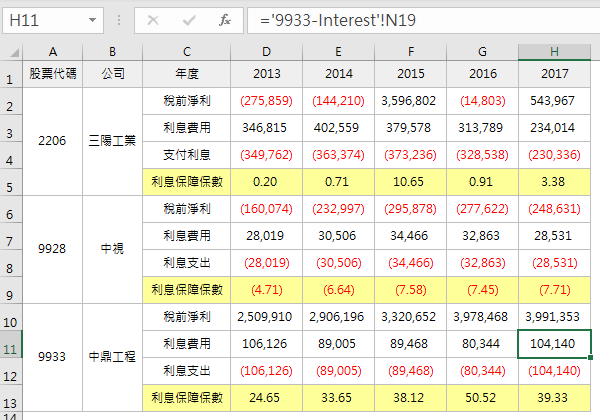Click the Name Box showing H11
The height and width of the screenshot is (420, 600).
tap(53, 20)
